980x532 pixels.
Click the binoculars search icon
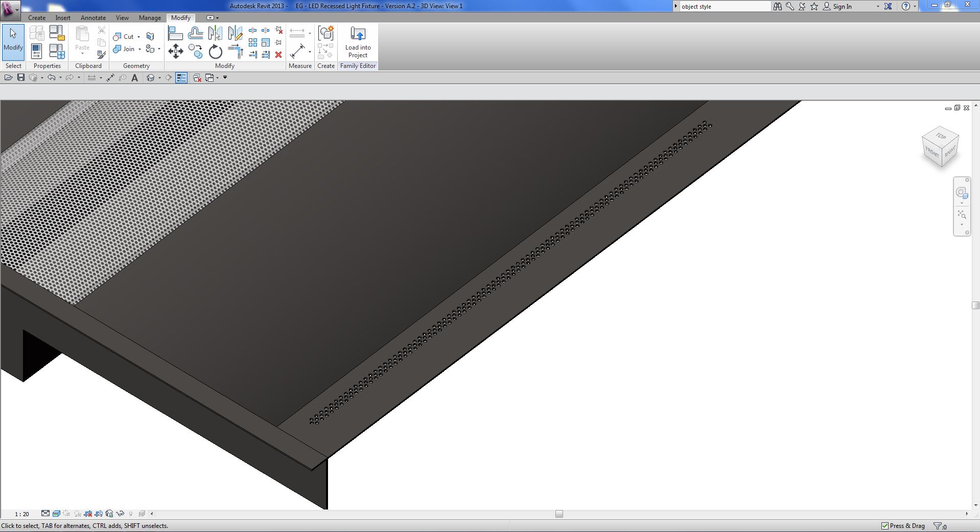(x=777, y=7)
